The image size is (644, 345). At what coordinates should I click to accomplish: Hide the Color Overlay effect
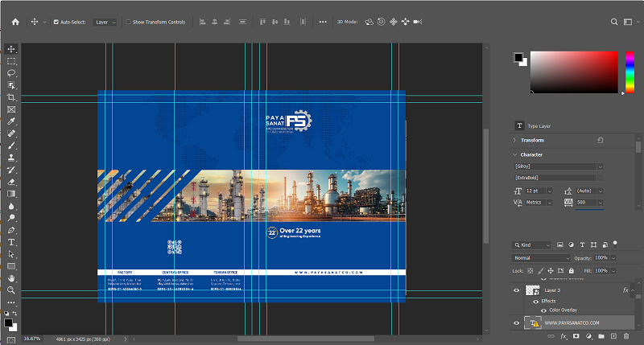click(543, 310)
